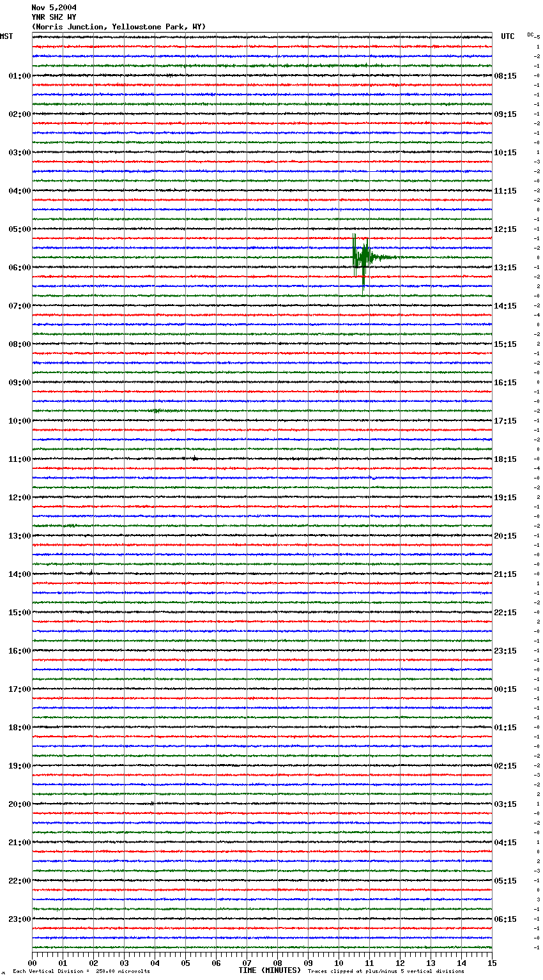Select the 20:00 MST time label
Image resolution: width=543 pixels, height=980 pixels.
(20, 804)
